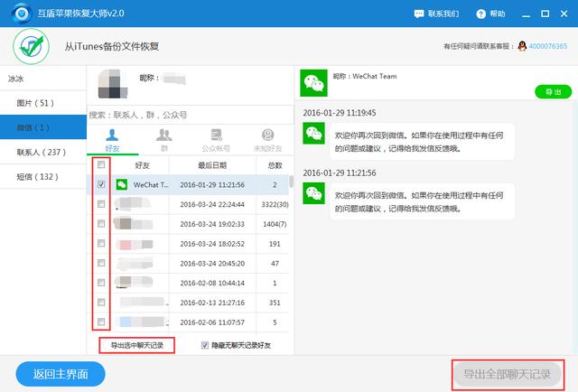Click 导出选中聊天记录 button

(137, 346)
